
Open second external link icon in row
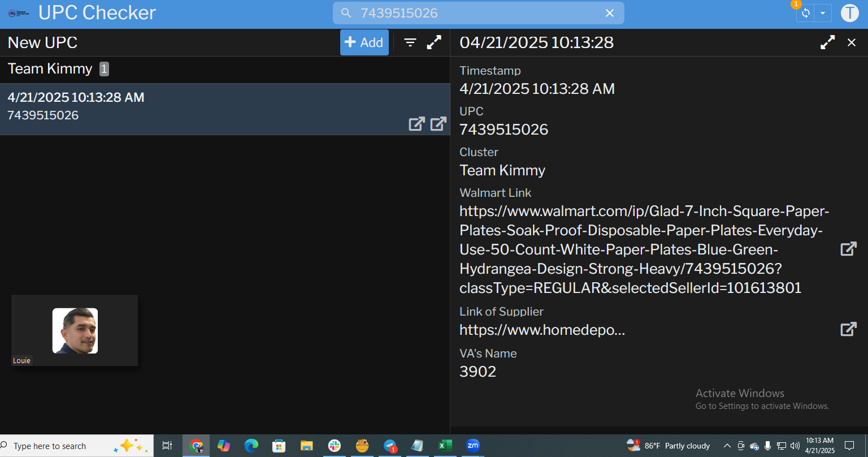[x=439, y=124]
